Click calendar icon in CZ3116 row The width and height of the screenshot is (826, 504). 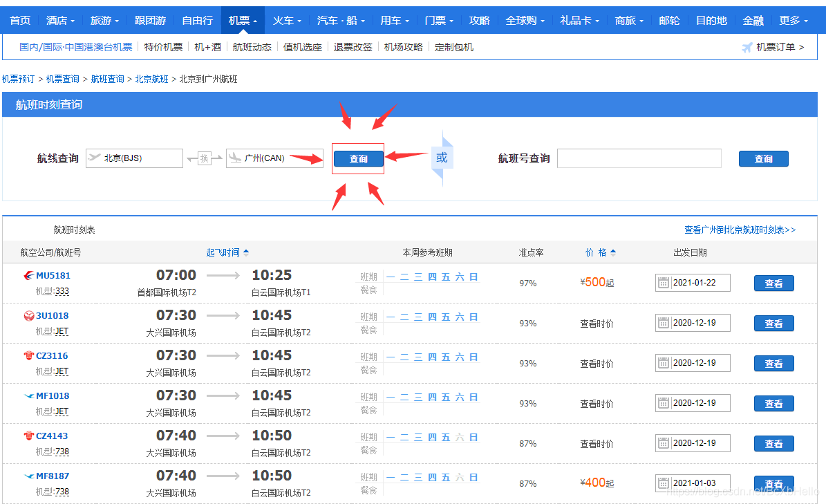[x=664, y=363]
